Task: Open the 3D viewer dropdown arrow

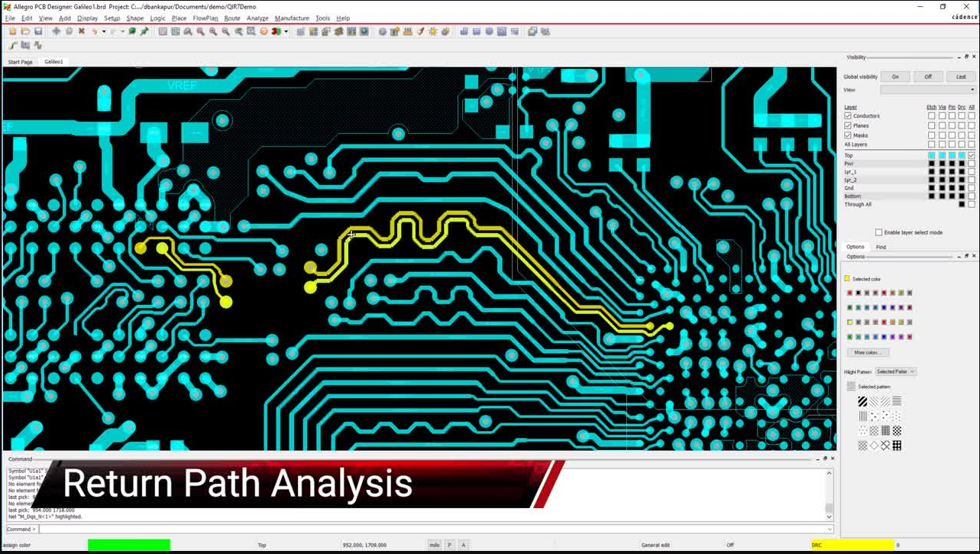Action: coord(286,31)
